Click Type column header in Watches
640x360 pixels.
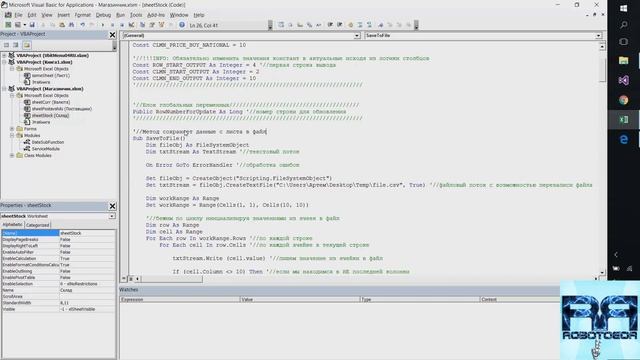tap(420, 300)
